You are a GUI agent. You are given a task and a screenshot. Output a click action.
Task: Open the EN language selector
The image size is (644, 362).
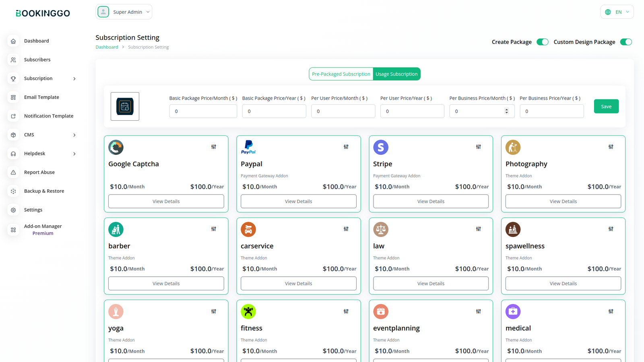tap(617, 12)
